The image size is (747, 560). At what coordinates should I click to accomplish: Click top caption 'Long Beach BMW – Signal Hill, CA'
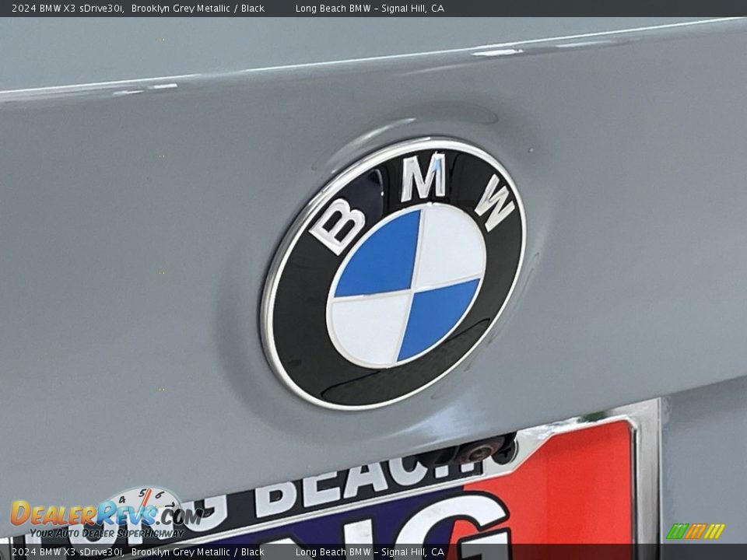370,8
